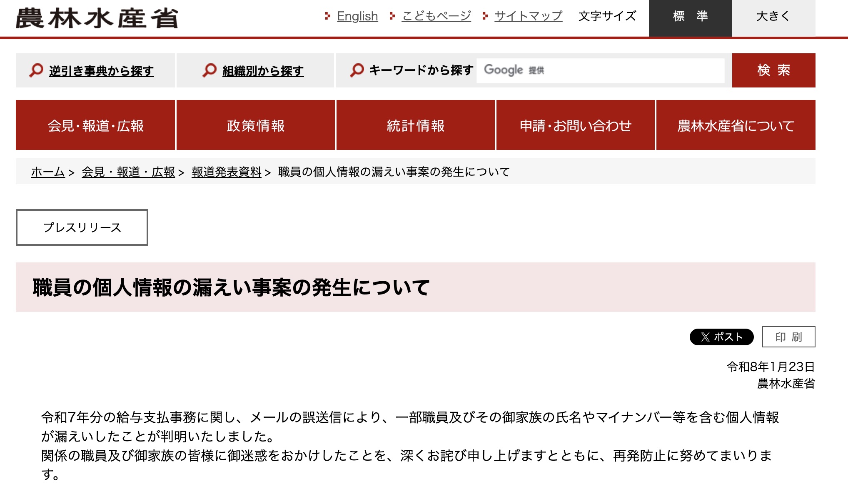Click the magnifier icon beside 組織別から探す
The height and width of the screenshot is (504, 848).
[210, 70]
